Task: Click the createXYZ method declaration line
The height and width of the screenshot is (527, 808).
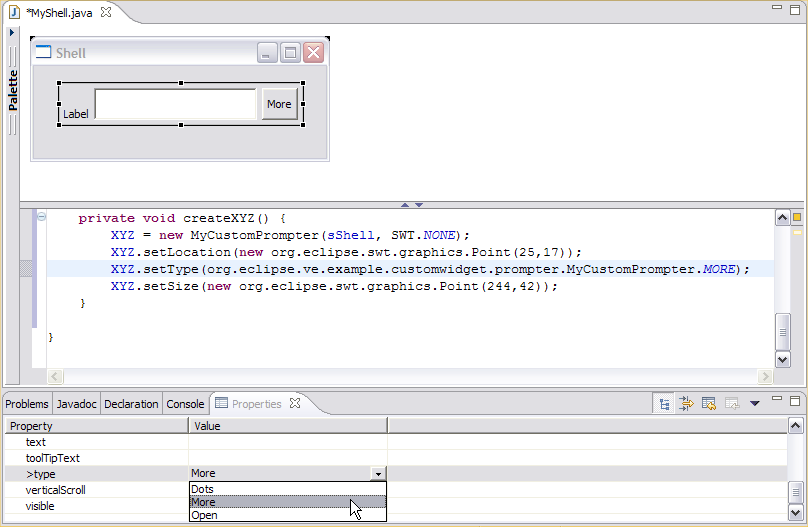Action: (182, 218)
